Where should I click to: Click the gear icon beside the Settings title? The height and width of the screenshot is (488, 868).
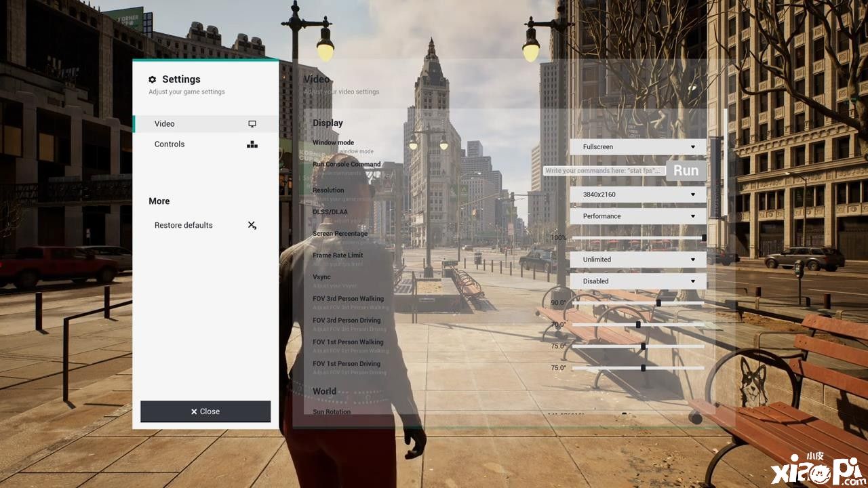coord(153,79)
